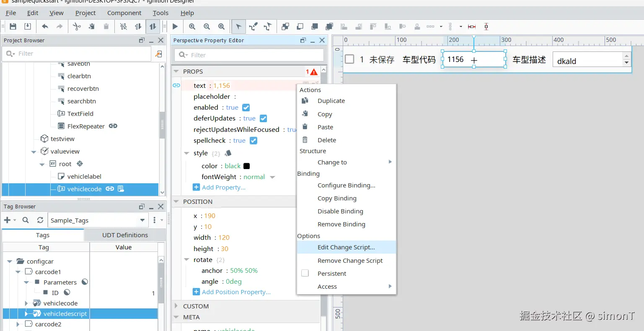Collapse the valueview tree node
644x331 pixels.
(x=34, y=151)
